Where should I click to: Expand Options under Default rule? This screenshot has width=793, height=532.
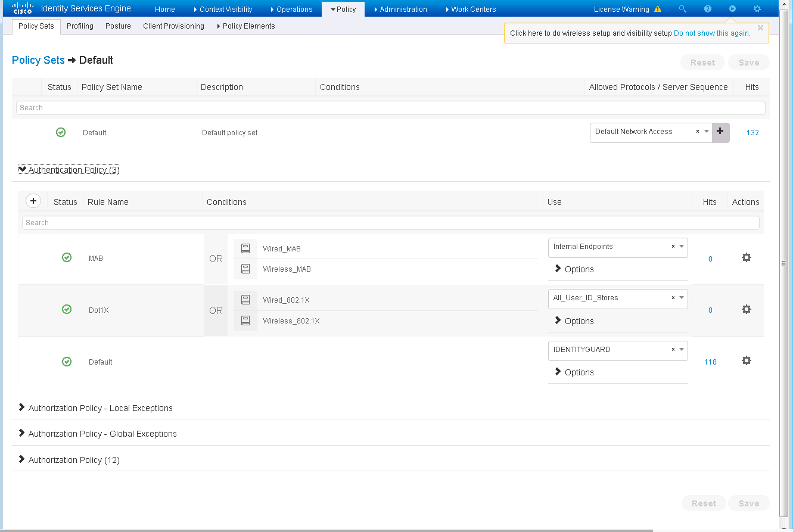pos(574,372)
